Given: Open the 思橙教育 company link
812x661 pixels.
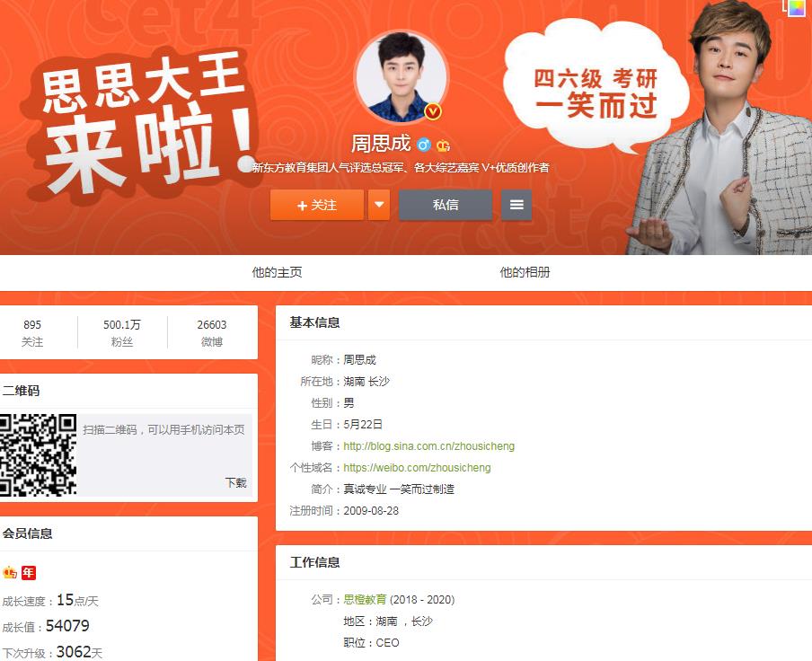Looking at the screenshot, I should click(365, 599).
